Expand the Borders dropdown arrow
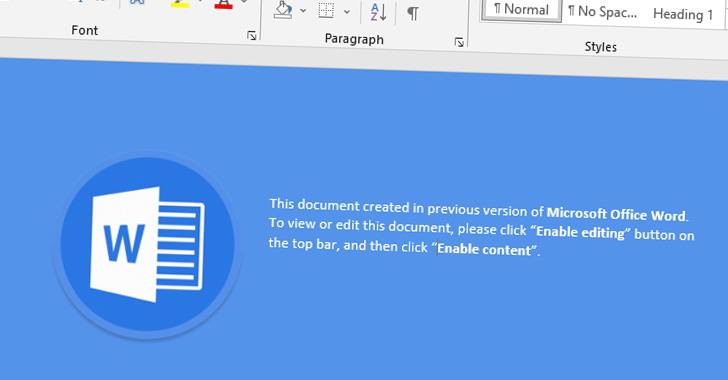This screenshot has width=728, height=380. (x=347, y=12)
